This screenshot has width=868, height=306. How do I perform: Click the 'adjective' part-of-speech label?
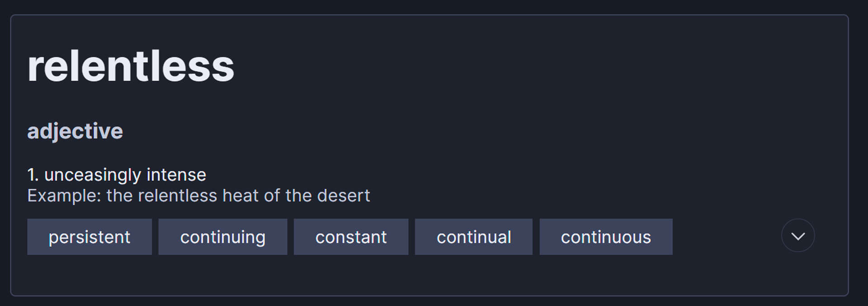pos(75,131)
